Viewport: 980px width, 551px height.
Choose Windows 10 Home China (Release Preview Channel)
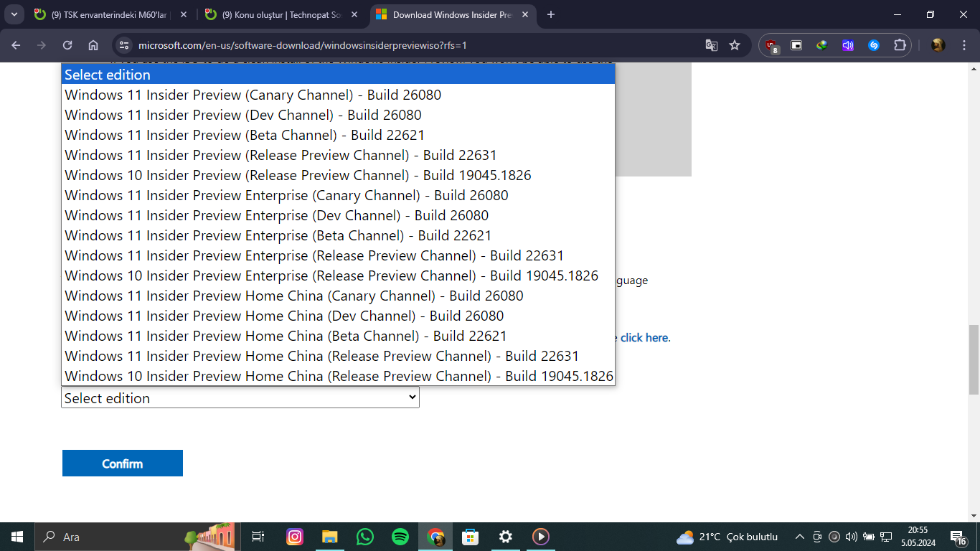click(x=338, y=376)
